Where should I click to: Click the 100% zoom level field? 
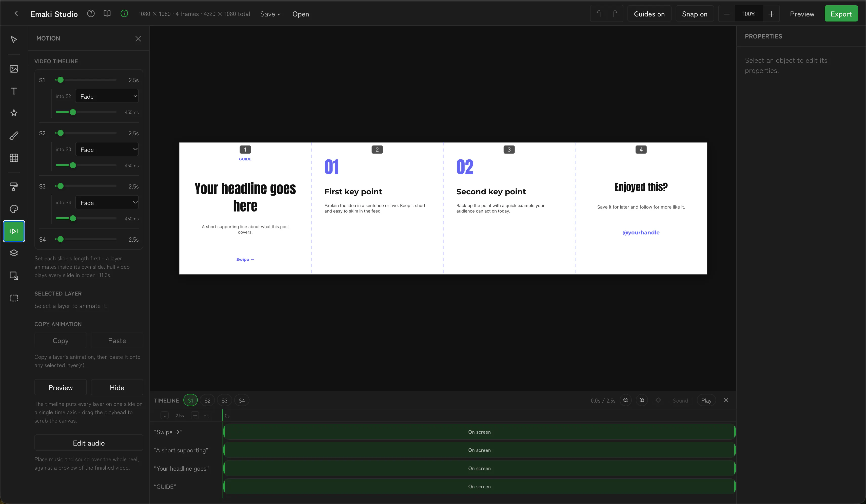(x=749, y=14)
